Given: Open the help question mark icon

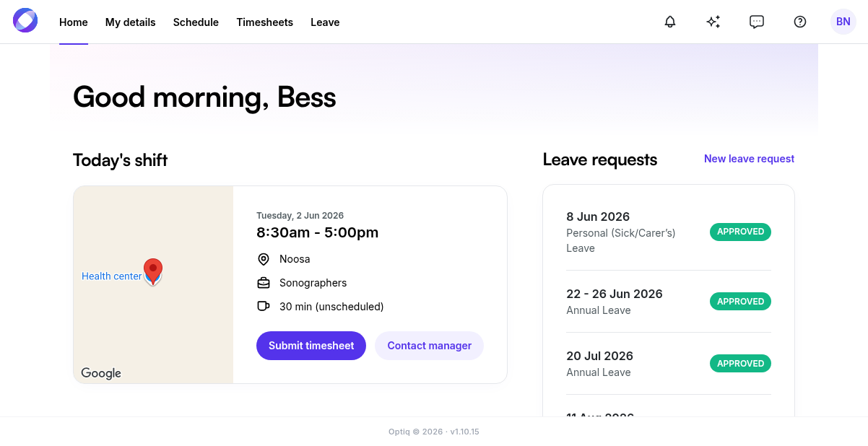Looking at the screenshot, I should [800, 22].
